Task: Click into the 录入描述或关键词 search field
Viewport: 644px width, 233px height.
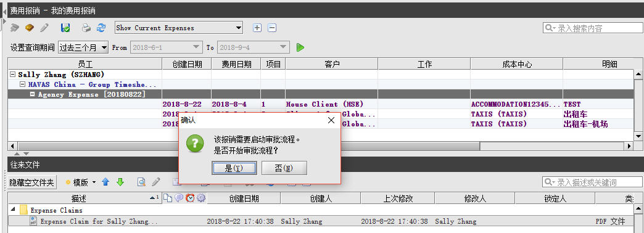Action: 592,182
